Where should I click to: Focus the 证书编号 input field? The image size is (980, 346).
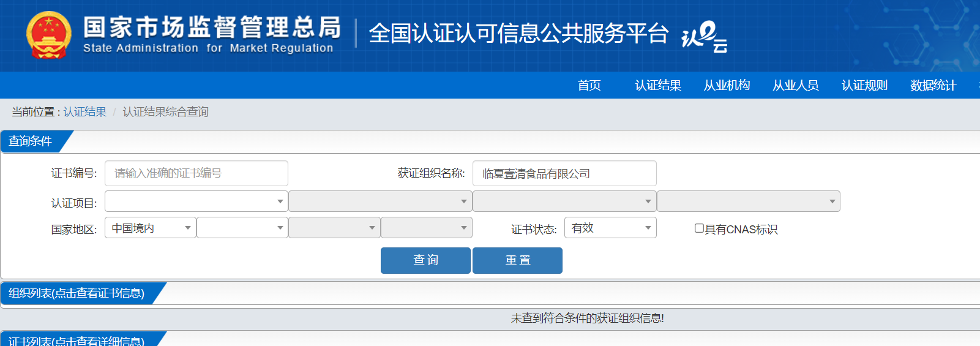pos(196,173)
